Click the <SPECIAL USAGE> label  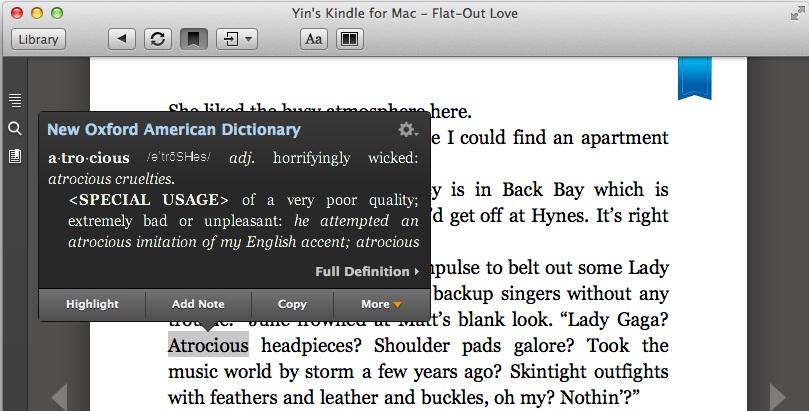pos(149,200)
